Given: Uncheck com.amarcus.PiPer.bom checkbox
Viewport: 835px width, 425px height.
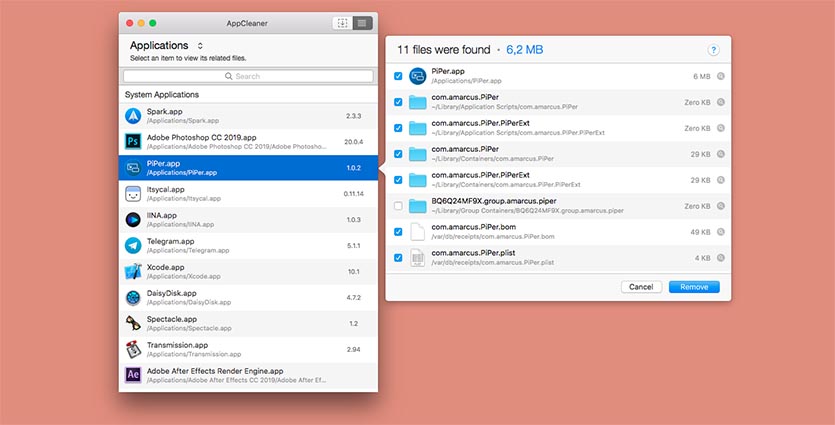Looking at the screenshot, I should 398,232.
